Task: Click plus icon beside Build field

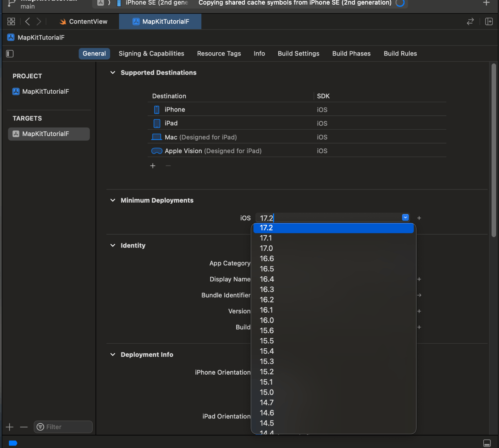Action: coord(419,327)
